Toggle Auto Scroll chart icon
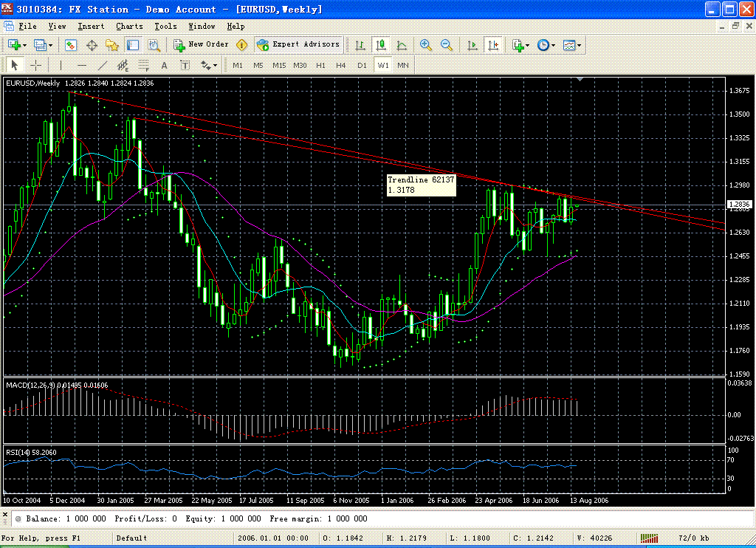The height and width of the screenshot is (548, 756). (x=472, y=45)
